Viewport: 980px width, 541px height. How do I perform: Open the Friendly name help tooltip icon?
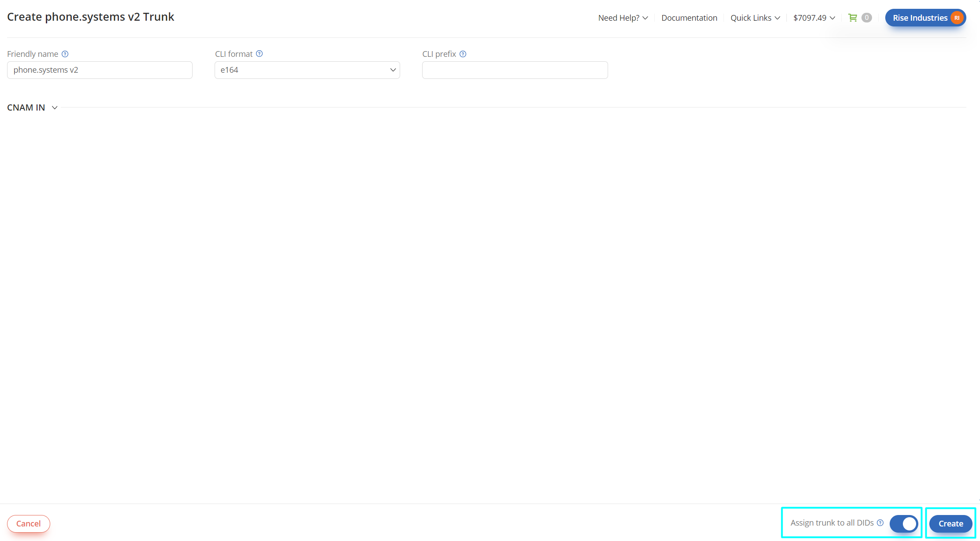point(65,54)
